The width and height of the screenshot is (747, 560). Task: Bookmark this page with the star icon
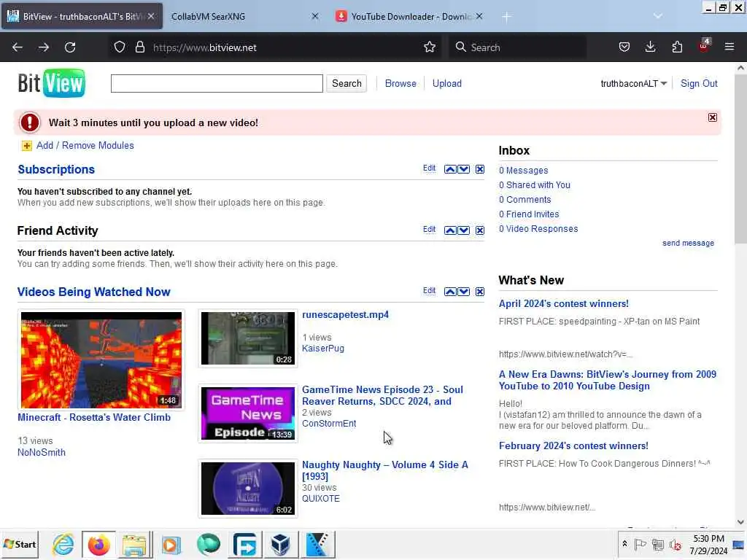429,47
